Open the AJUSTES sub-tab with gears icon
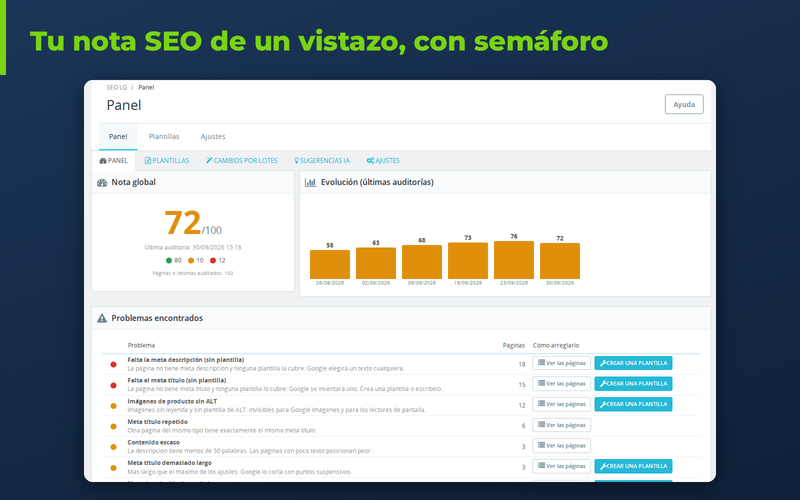Screen dimensions: 800x500 tap(383, 160)
